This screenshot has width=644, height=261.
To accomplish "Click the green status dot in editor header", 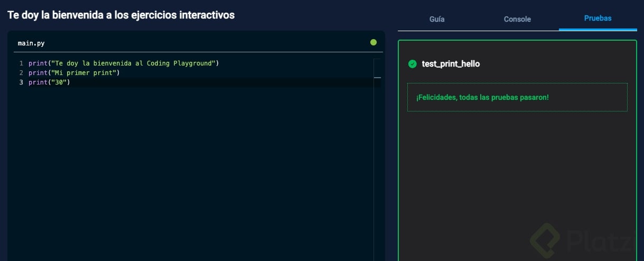I will 374,42.
